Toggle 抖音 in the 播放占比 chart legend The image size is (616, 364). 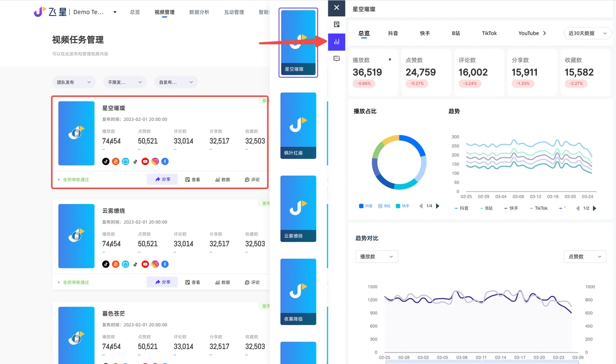coord(365,205)
